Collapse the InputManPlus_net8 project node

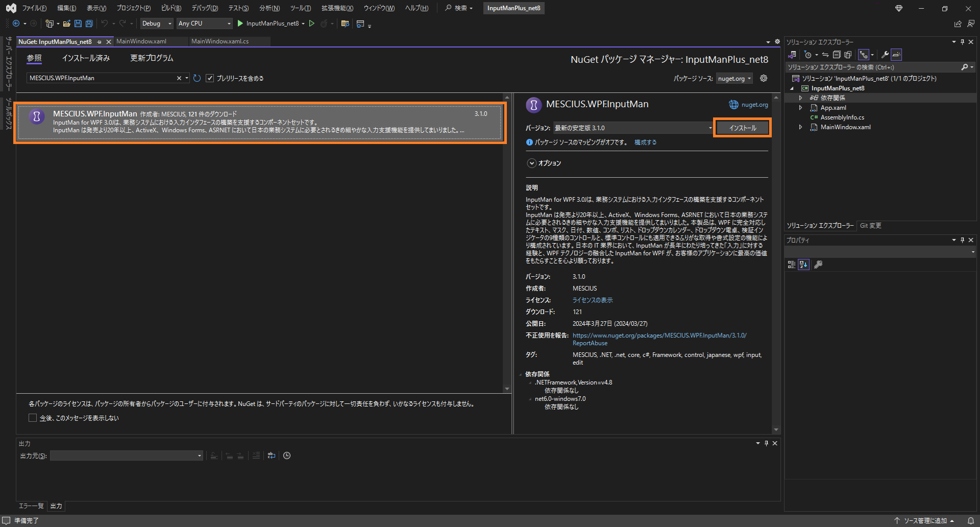[x=792, y=88]
